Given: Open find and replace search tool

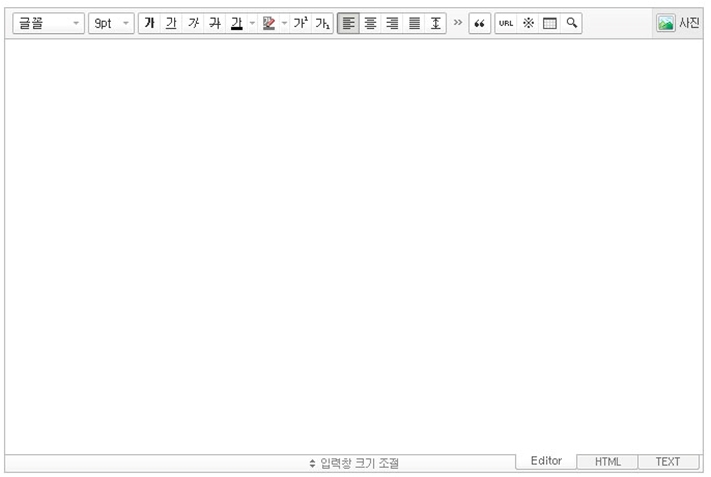Looking at the screenshot, I should click(x=572, y=24).
